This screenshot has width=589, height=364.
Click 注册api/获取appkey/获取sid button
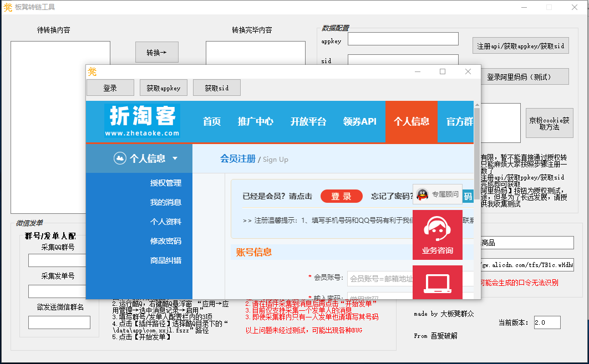click(x=520, y=46)
